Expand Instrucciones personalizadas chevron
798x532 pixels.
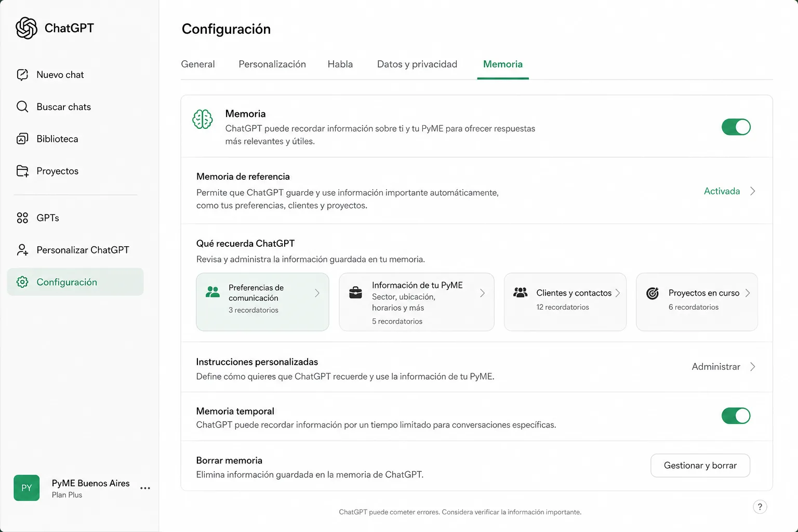pos(753,367)
